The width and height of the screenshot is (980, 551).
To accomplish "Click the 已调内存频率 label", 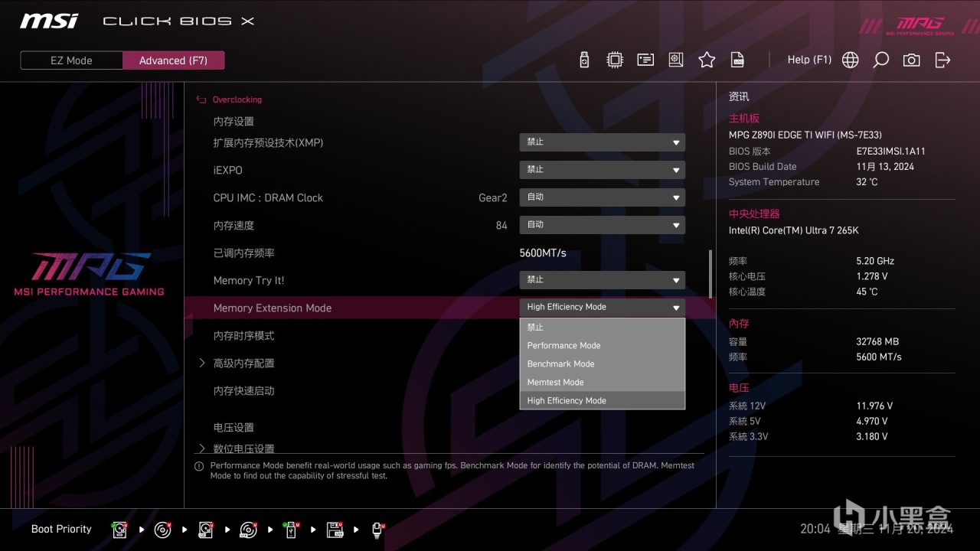I will point(243,253).
